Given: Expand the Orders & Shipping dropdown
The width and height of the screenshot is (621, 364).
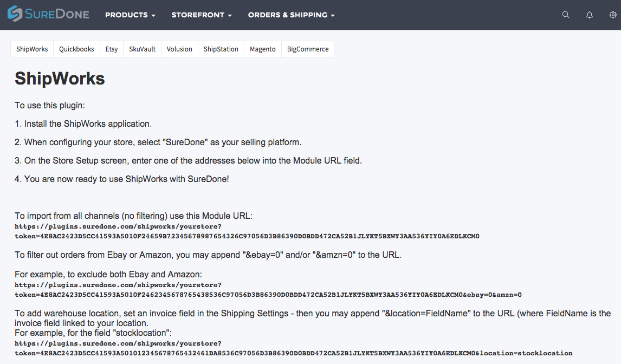Looking at the screenshot, I should pos(291,15).
